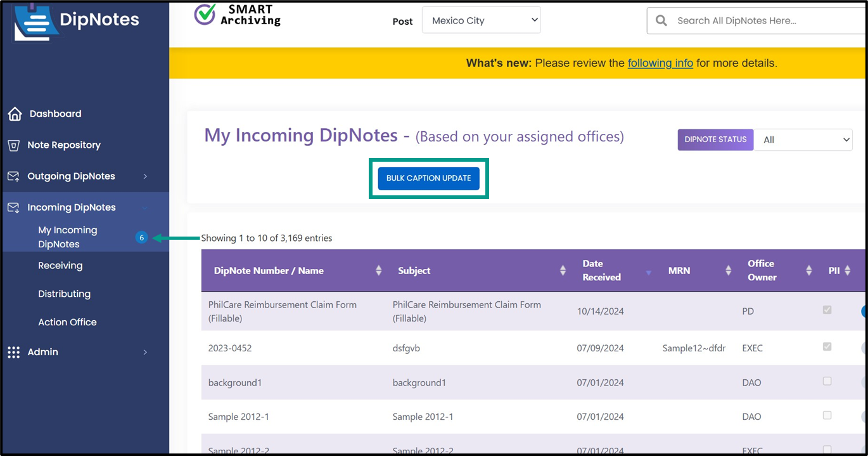Sort by DipNote Number / Name column arrows

pyautogui.click(x=378, y=270)
